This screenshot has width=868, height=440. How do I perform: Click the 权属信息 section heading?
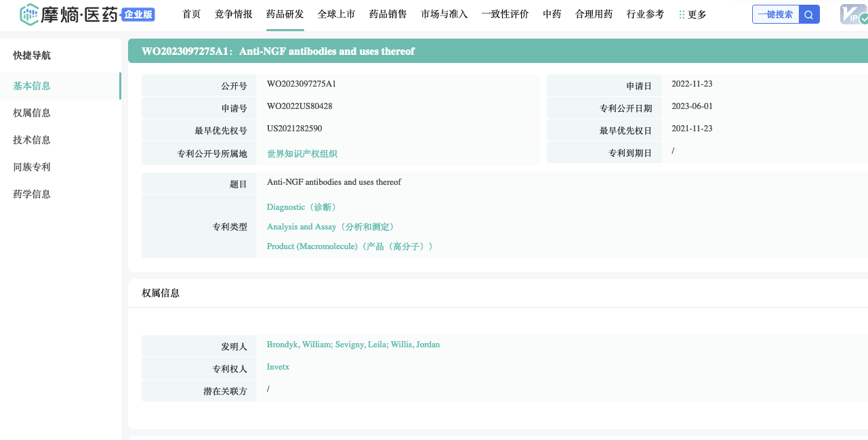coord(161,293)
